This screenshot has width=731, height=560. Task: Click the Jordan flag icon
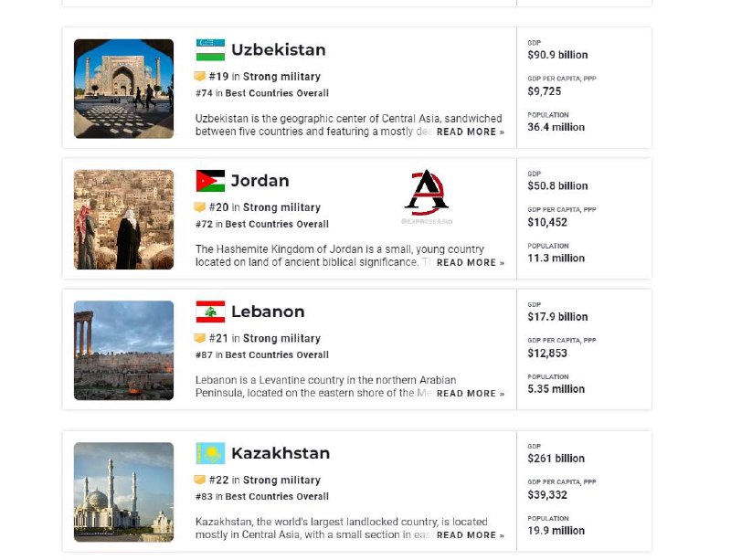point(210,181)
